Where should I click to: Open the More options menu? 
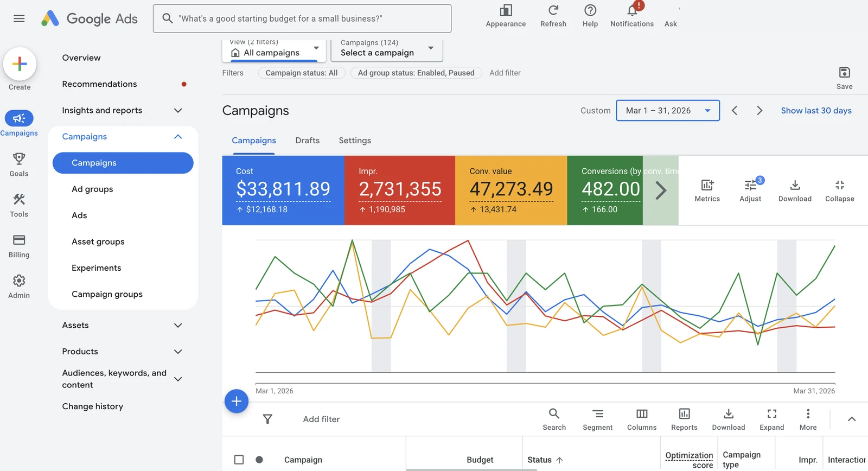808,419
